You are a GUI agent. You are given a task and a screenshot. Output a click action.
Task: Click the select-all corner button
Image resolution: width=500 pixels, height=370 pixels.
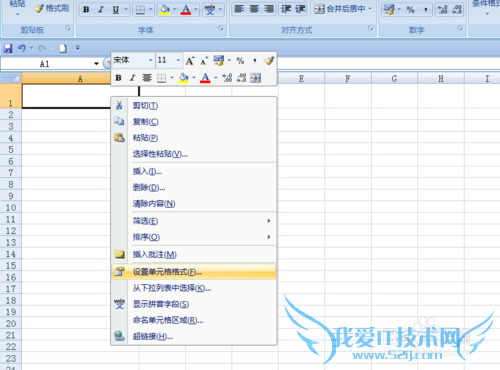coord(11,78)
